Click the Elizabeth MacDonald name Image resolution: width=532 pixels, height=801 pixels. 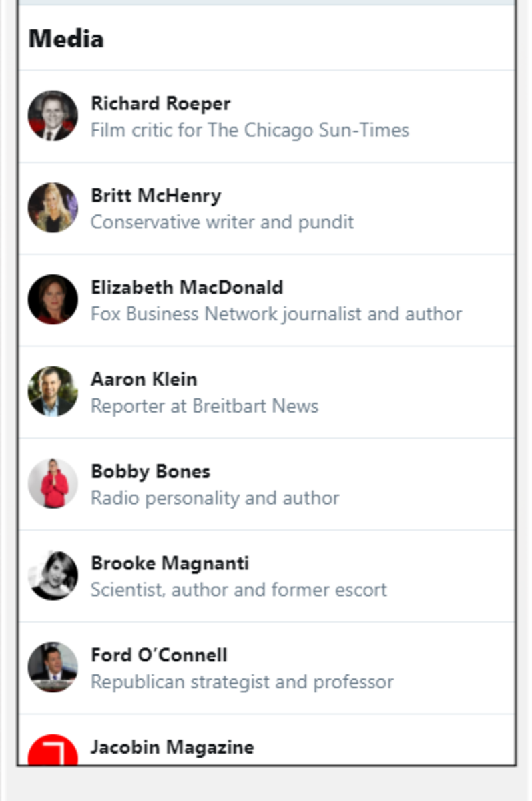pos(187,288)
